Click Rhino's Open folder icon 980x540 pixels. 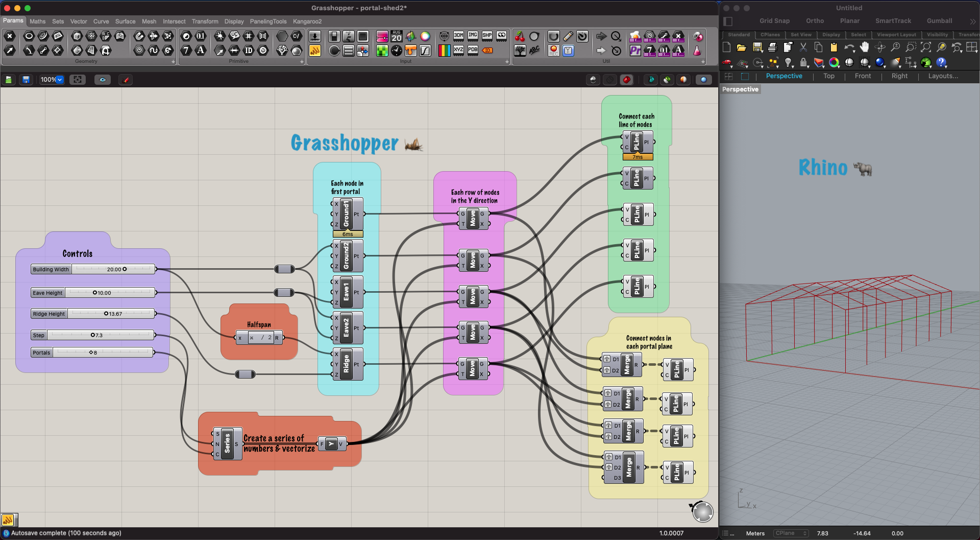tap(742, 48)
